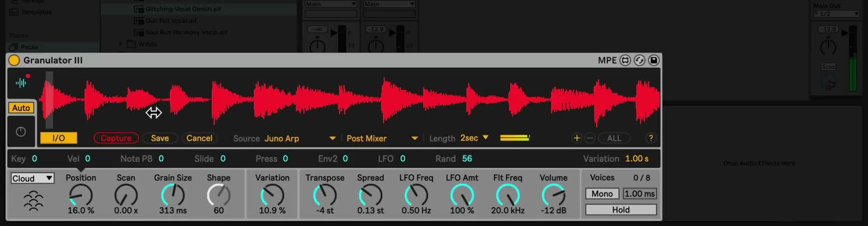Click the circular arrows icon in title
The width and height of the screenshot is (868, 226).
pos(639,61)
